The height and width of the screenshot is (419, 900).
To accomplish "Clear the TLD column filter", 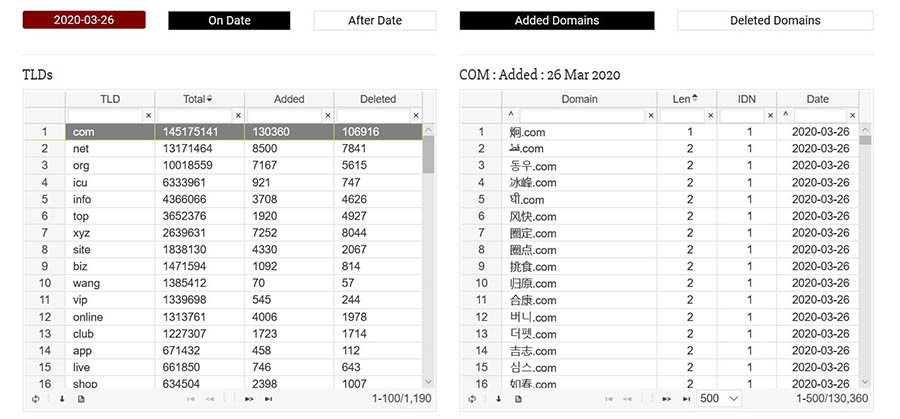I will coord(149,115).
